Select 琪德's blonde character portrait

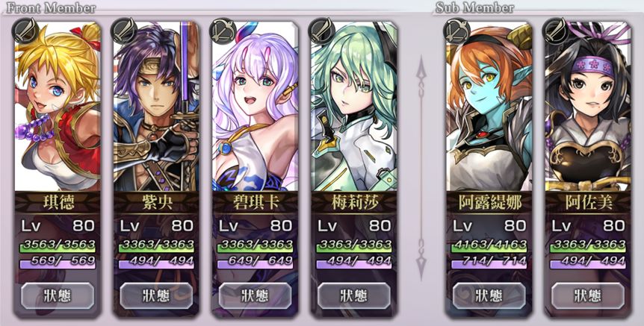coord(58,107)
